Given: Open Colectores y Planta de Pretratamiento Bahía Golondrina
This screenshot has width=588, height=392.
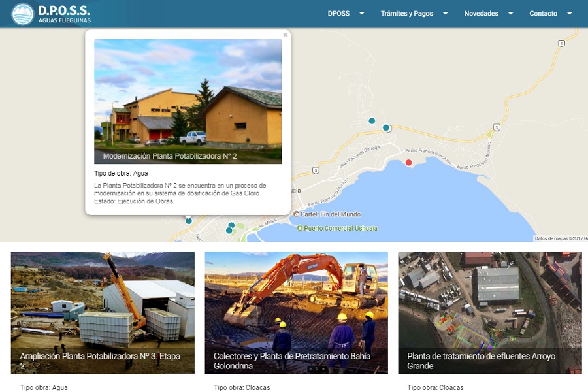Looking at the screenshot, I should click(x=296, y=312).
